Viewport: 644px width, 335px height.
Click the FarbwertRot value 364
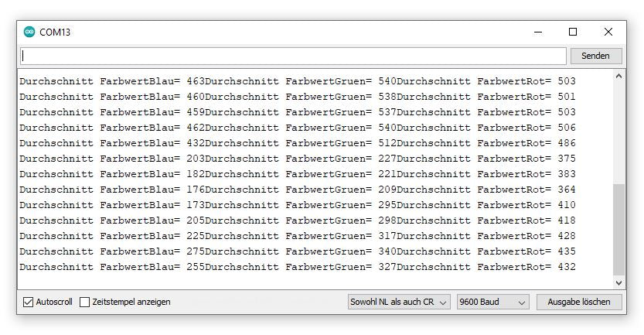point(567,190)
